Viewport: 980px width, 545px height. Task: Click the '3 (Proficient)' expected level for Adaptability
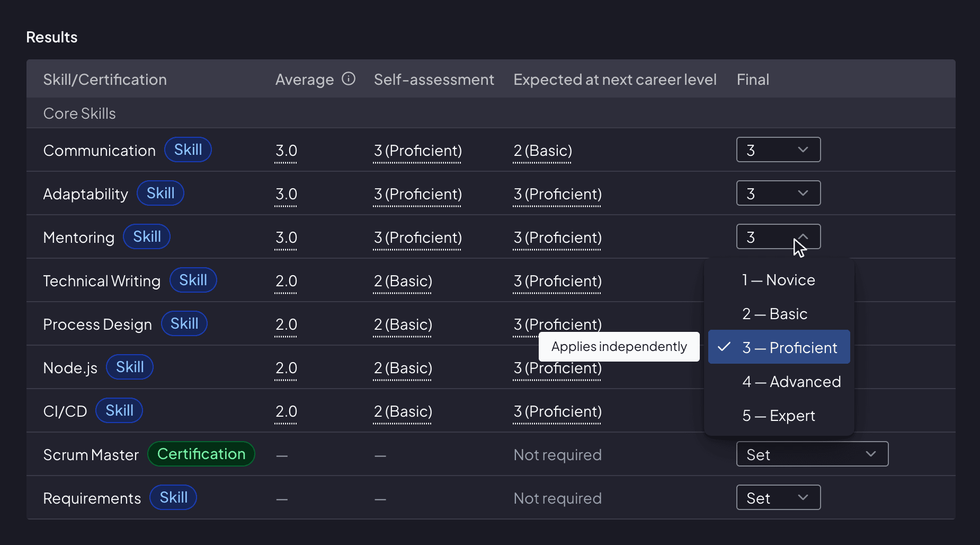(x=558, y=195)
